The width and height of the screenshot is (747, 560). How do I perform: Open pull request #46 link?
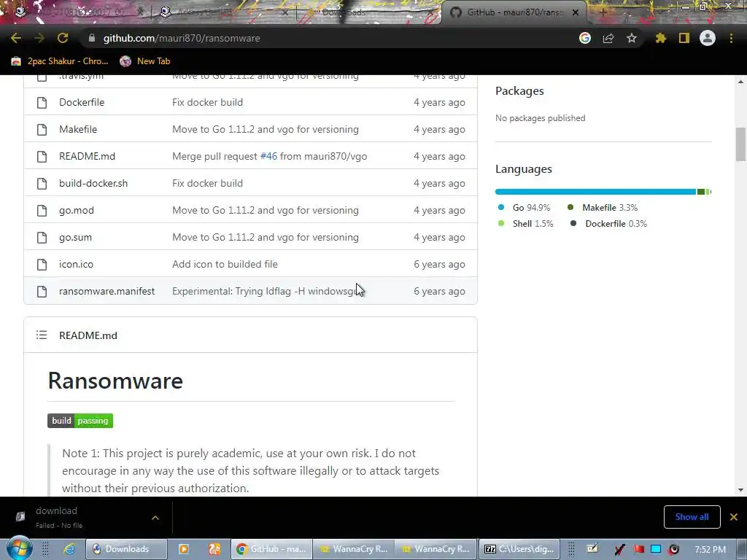tap(268, 156)
